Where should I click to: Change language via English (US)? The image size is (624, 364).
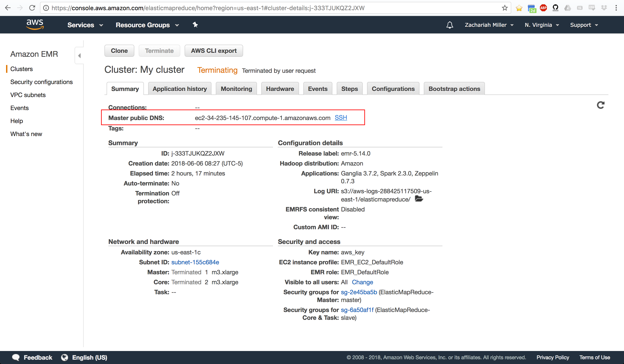(x=90, y=357)
